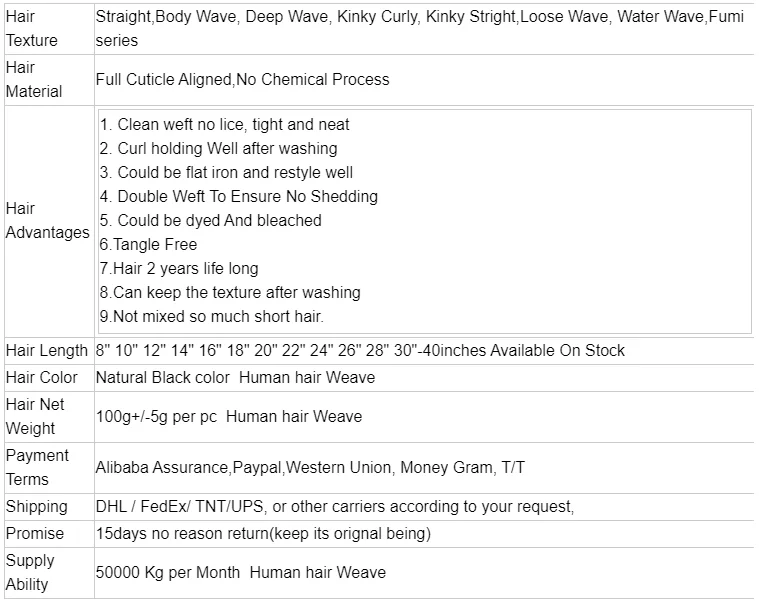Click the "Full Cuticle Aligned, No Chemical Process" text
The width and height of the screenshot is (759, 603).
click(242, 80)
